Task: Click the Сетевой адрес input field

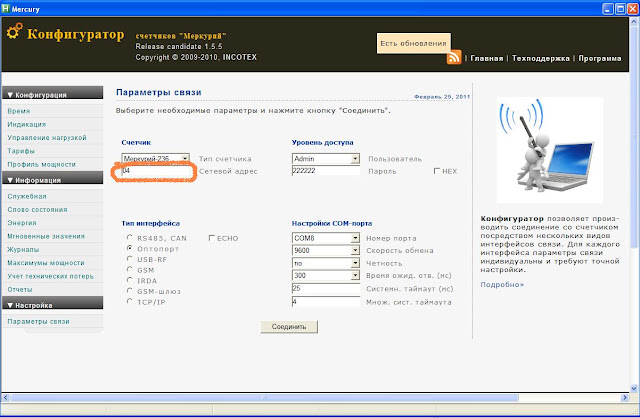Action: tap(156, 171)
